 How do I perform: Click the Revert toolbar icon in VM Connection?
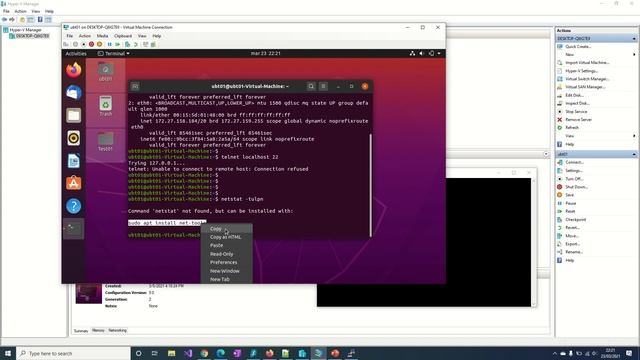tap(136, 44)
